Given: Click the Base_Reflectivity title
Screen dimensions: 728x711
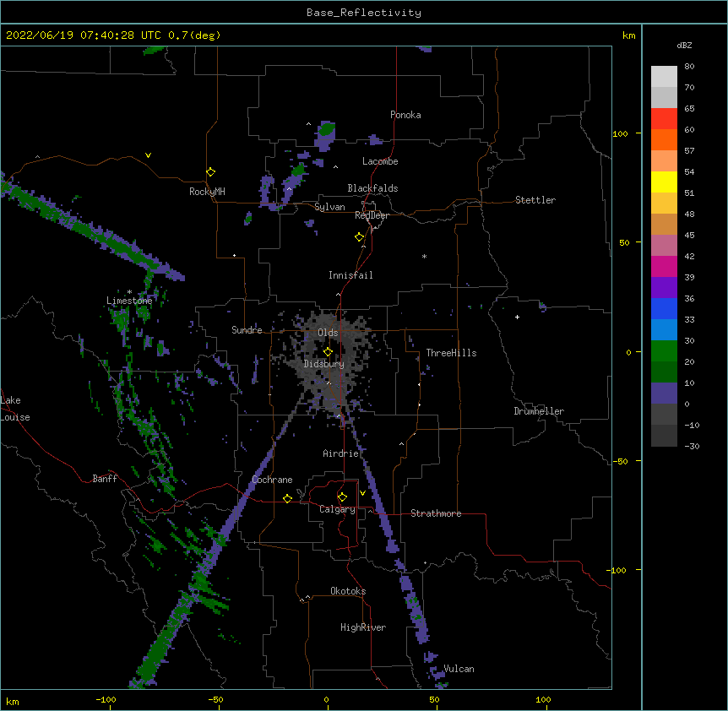Looking at the screenshot, I should pyautogui.click(x=364, y=13).
